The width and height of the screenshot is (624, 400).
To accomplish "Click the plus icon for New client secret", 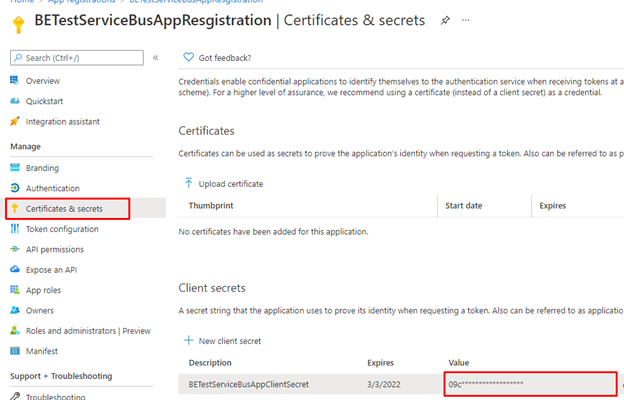I will point(188,340).
